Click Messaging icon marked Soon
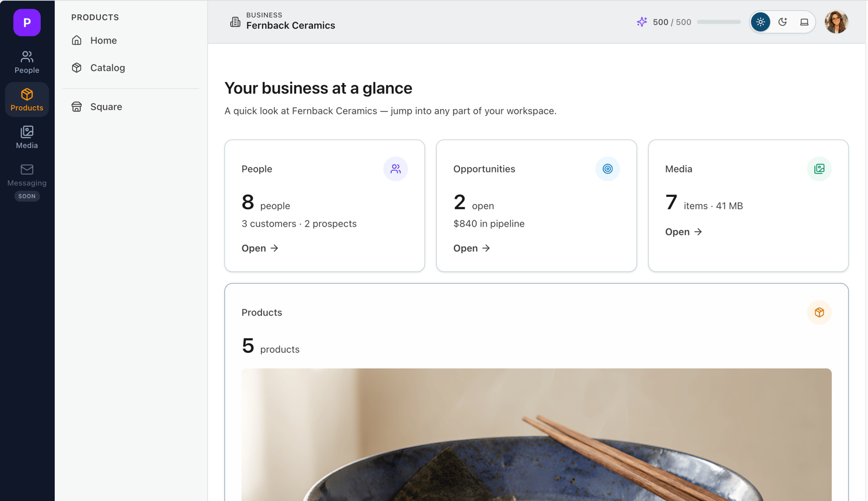 [27, 170]
